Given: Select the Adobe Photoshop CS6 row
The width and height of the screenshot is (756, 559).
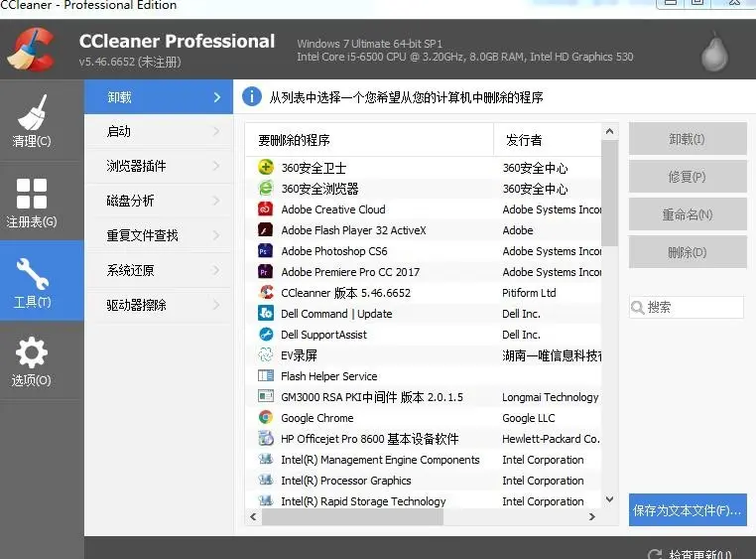Looking at the screenshot, I should click(x=424, y=251).
